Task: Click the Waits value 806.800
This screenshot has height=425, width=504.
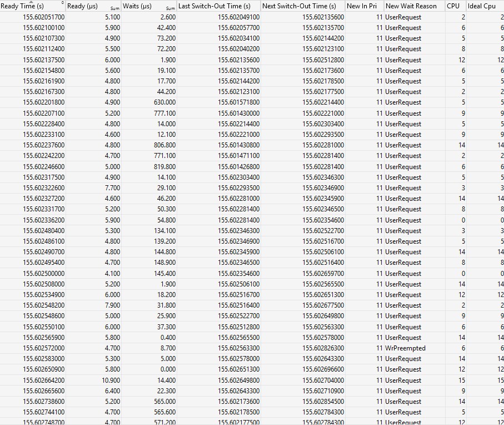Action: point(164,145)
